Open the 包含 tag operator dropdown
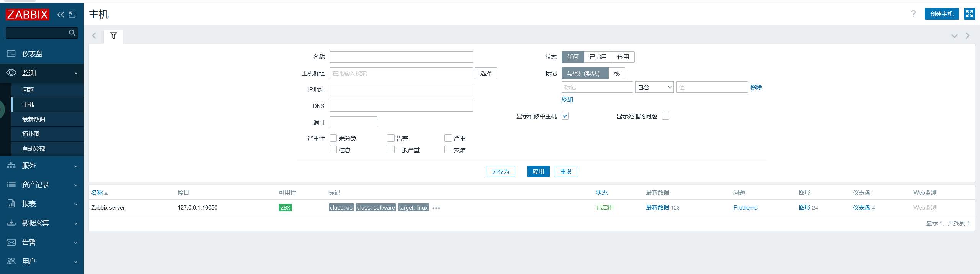 [654, 87]
